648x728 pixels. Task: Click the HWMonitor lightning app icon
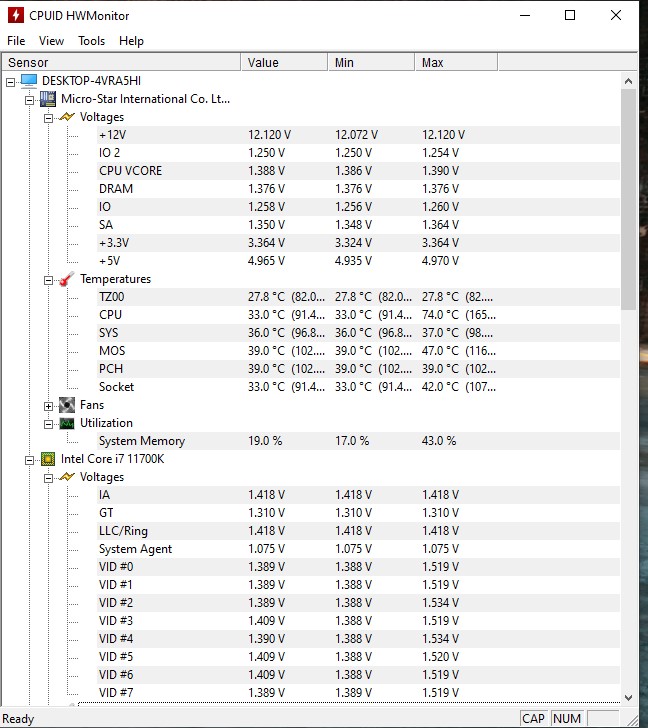pyautogui.click(x=15, y=15)
